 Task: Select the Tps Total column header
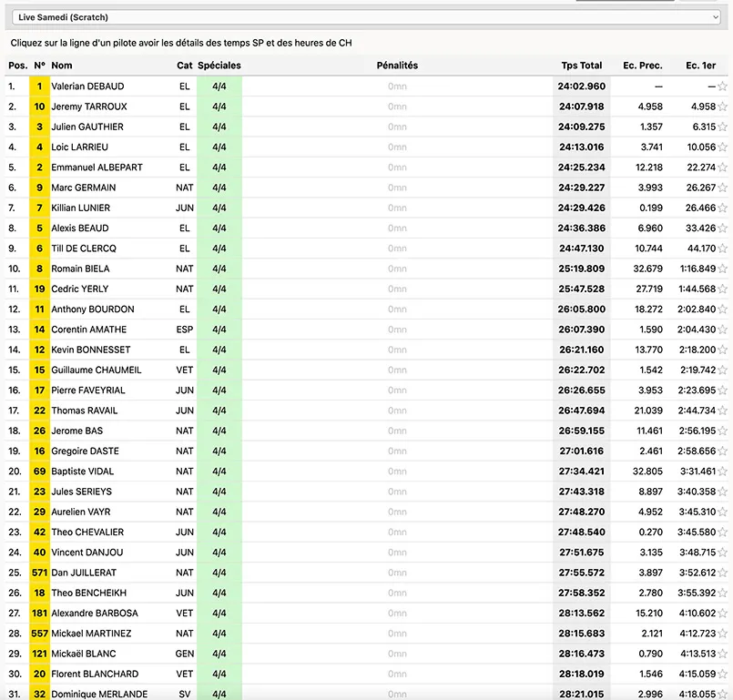pos(582,66)
